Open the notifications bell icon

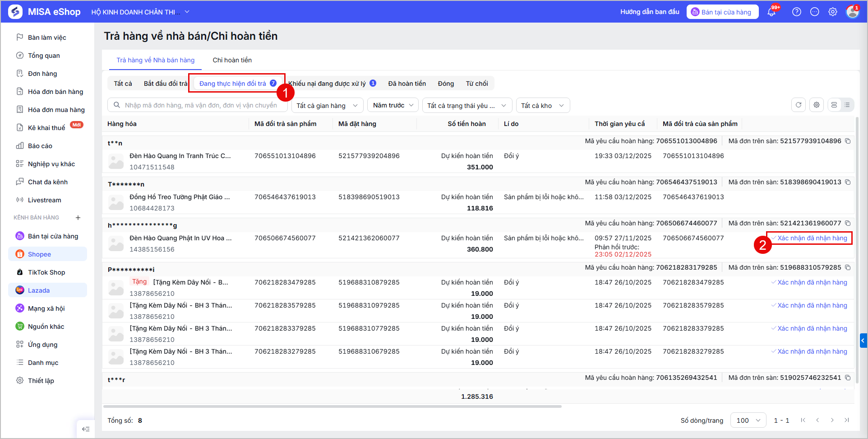[x=771, y=12]
